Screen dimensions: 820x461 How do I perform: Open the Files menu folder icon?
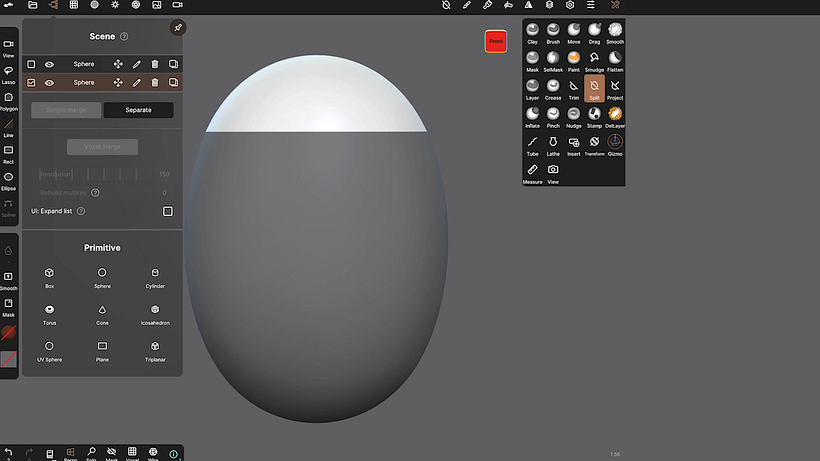tap(32, 5)
